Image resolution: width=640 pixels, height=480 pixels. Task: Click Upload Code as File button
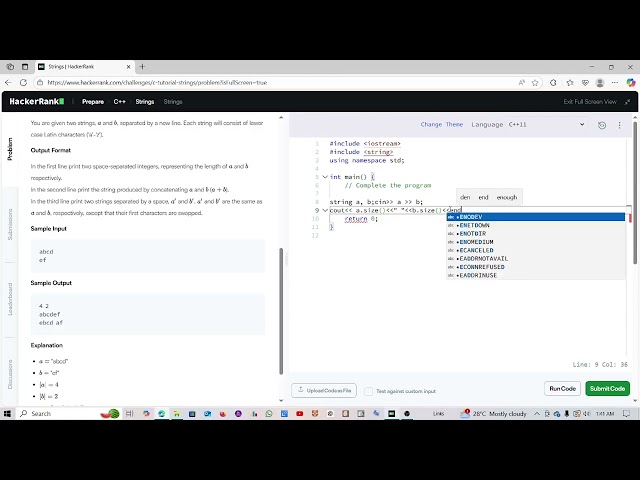(x=324, y=390)
